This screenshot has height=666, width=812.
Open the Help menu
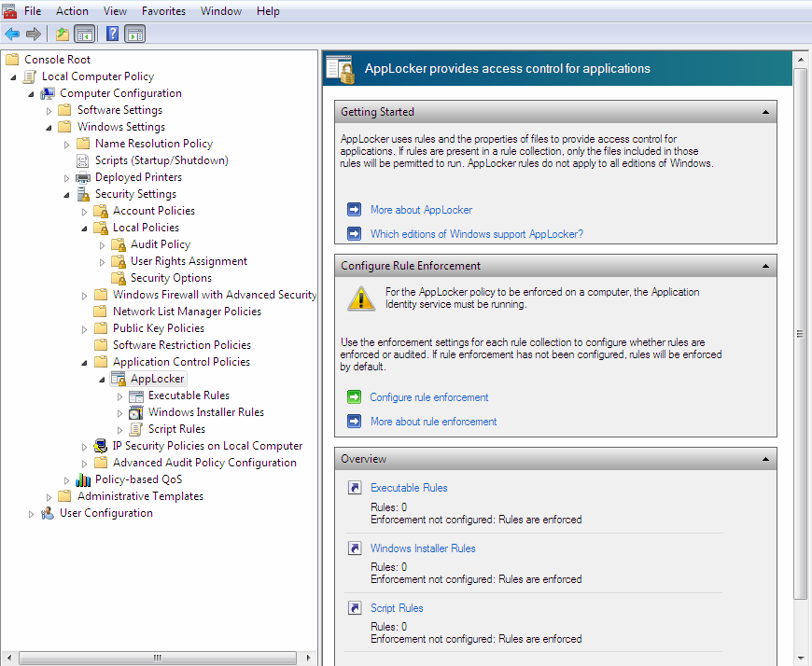point(268,11)
